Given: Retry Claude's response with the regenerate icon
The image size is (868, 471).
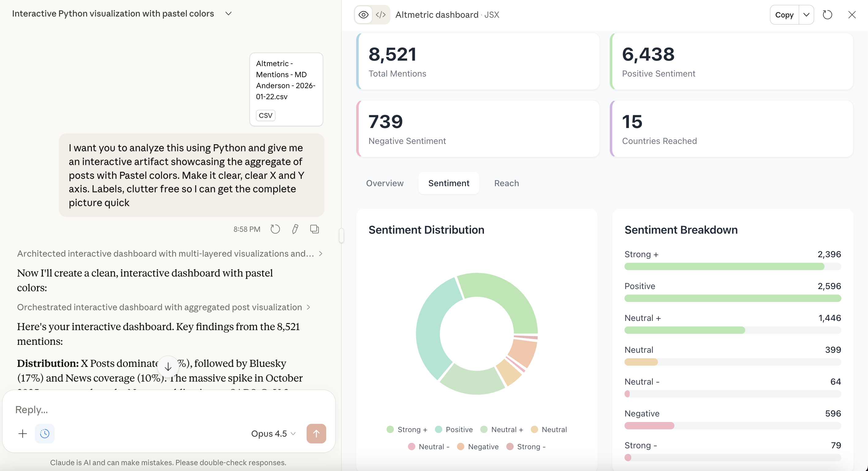Looking at the screenshot, I should 275,229.
